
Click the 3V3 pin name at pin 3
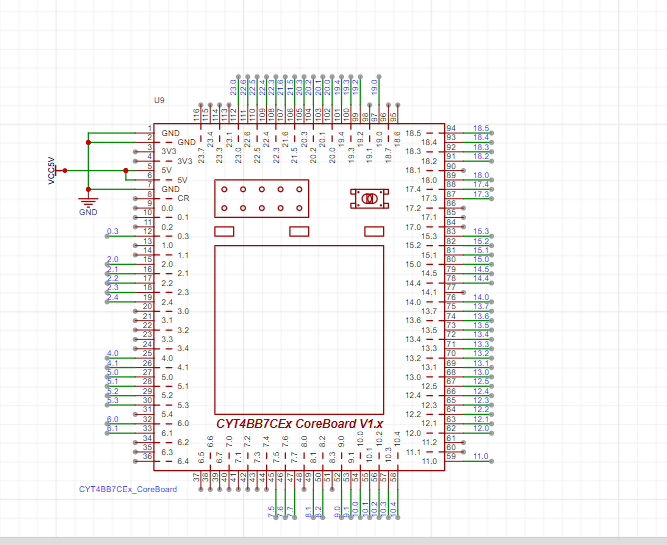pos(169,151)
